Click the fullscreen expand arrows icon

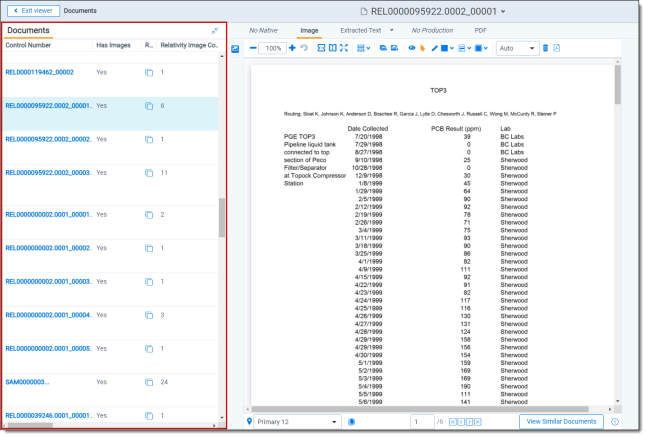coord(344,48)
